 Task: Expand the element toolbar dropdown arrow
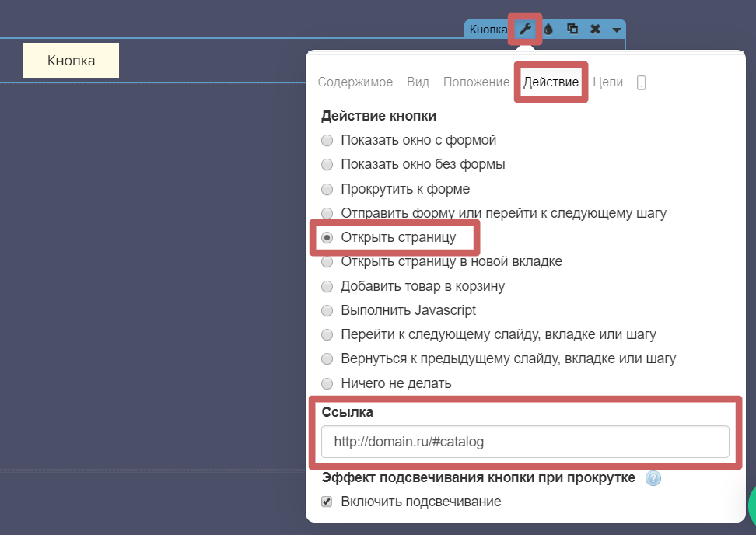[x=616, y=30]
